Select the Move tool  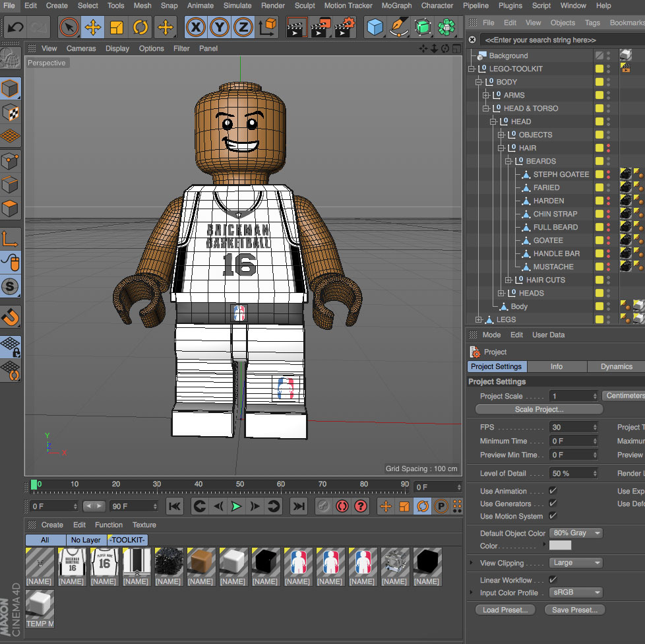tap(93, 27)
